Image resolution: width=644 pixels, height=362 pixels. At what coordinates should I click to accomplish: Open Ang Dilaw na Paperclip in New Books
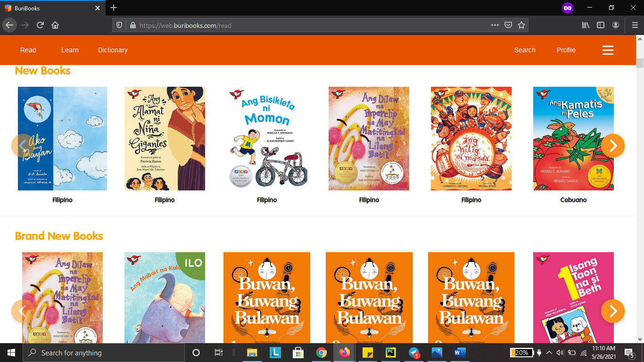point(369,139)
